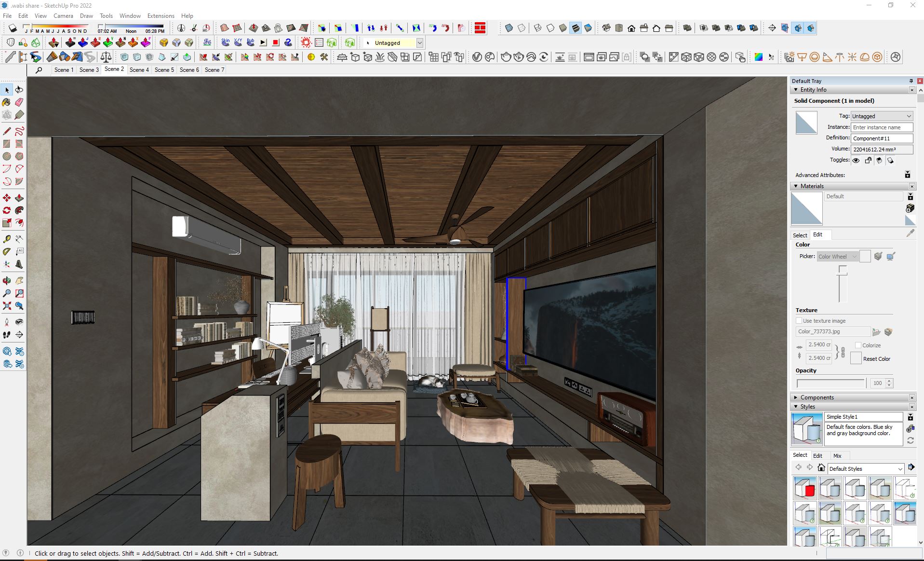The height and width of the screenshot is (561, 924).
Task: Toggle the entity visibility eye icon
Action: [856, 161]
